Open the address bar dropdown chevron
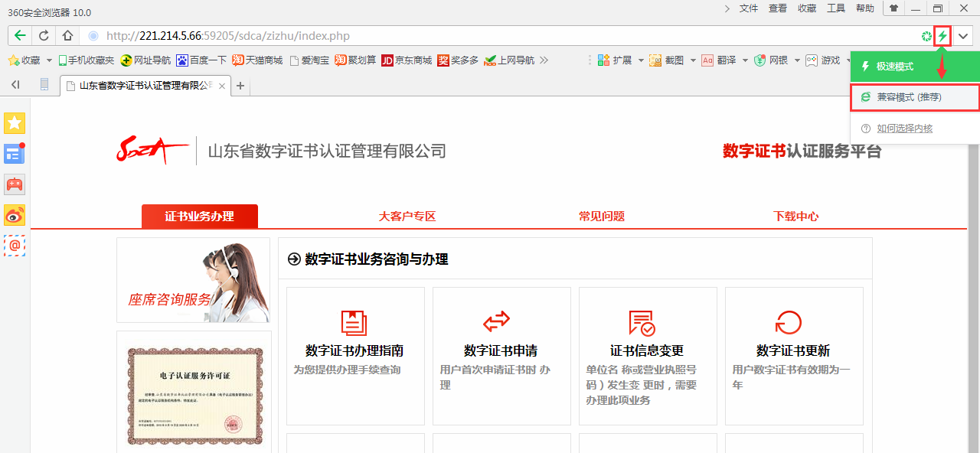This screenshot has height=453, width=980. [x=963, y=36]
